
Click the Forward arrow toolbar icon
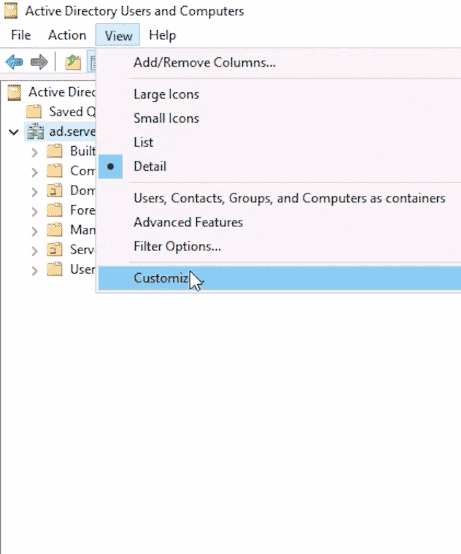(x=39, y=62)
